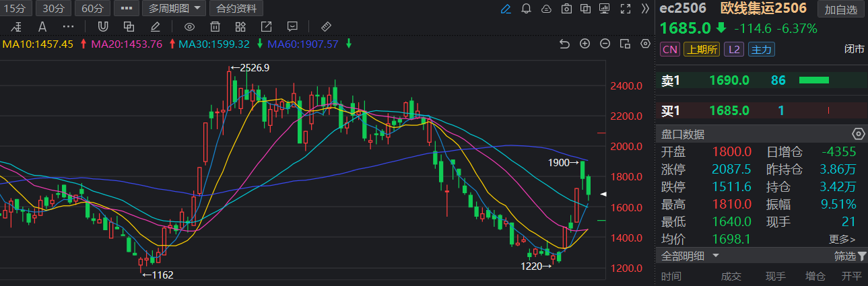
Task: Click the CN market tag
Action: pos(670,49)
